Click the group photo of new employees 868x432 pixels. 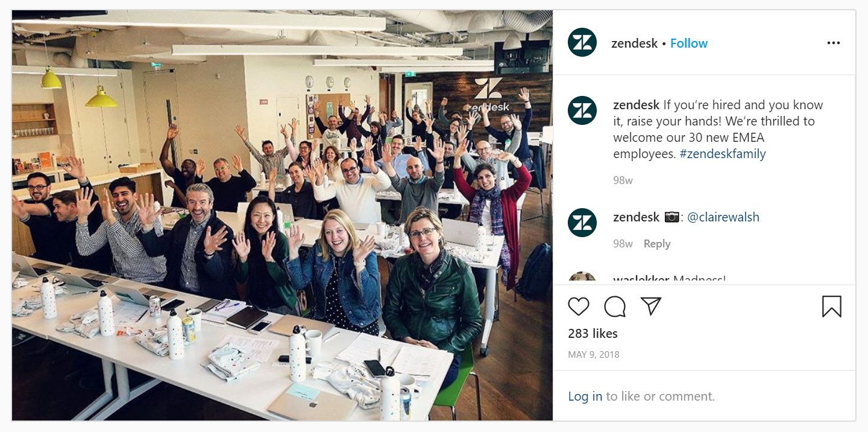[x=282, y=215]
